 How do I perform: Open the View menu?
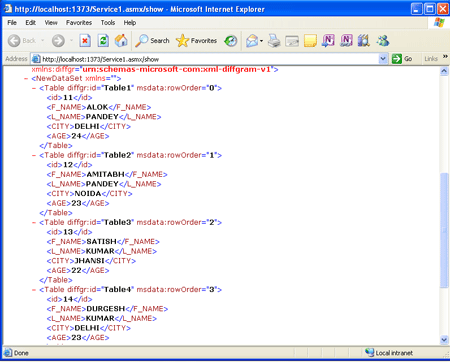(x=51, y=23)
